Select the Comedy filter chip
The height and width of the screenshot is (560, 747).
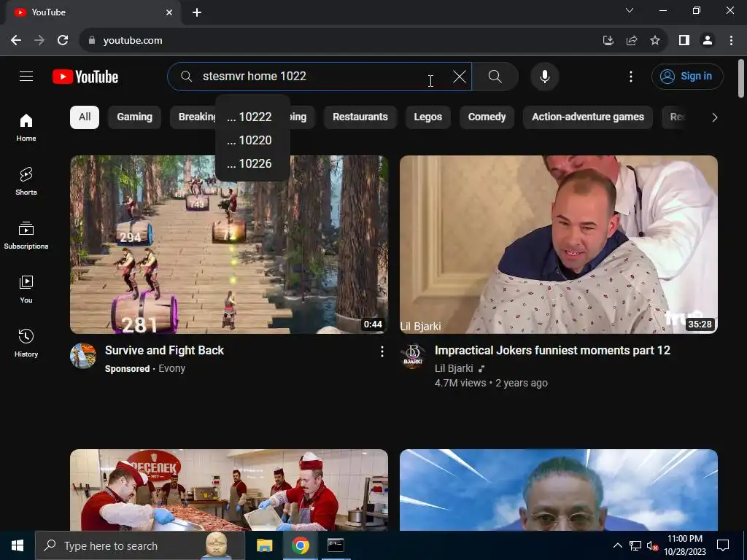point(487,117)
